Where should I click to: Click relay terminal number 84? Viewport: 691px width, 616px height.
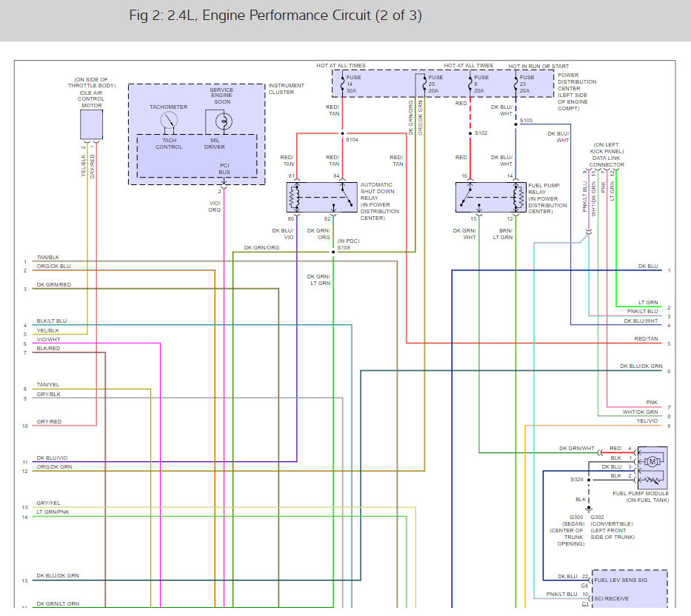click(336, 175)
